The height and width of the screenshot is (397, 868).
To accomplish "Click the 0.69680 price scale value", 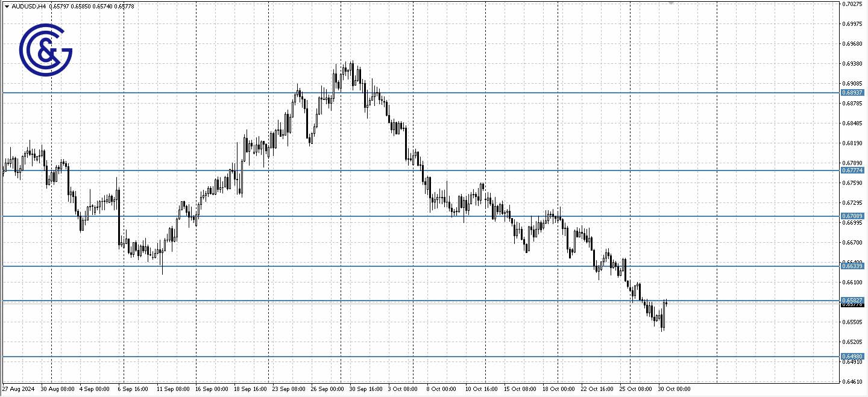I will [x=854, y=43].
